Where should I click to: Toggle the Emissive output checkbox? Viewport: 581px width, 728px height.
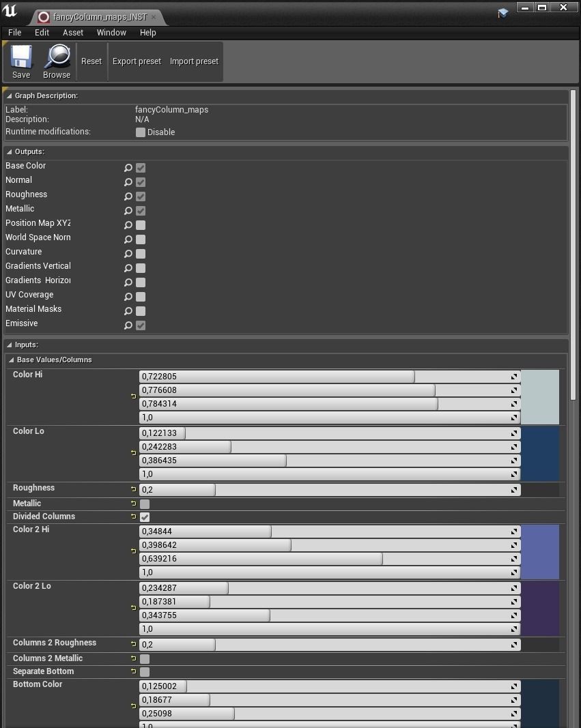(x=141, y=325)
